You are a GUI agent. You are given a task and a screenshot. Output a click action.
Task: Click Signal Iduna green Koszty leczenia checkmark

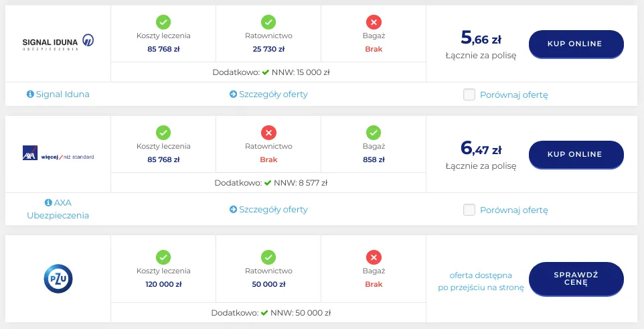(x=163, y=21)
